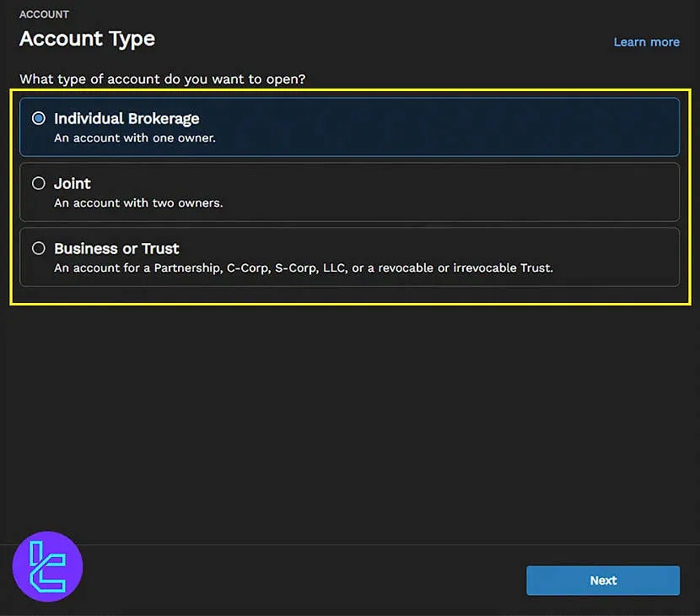Screen dimensions: 700x616
Task: Select the Joint account radio button
Action: 37,183
